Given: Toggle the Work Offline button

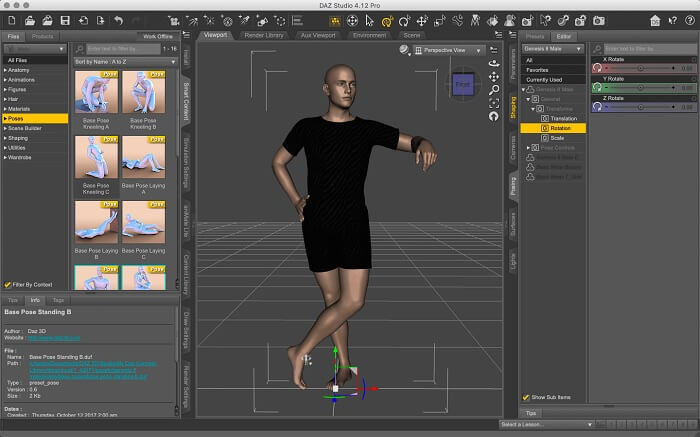Looking at the screenshot, I should (158, 36).
